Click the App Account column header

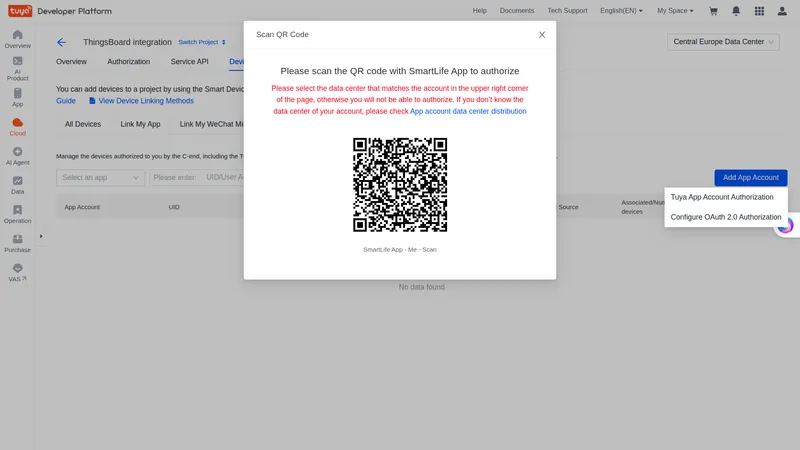pos(82,207)
